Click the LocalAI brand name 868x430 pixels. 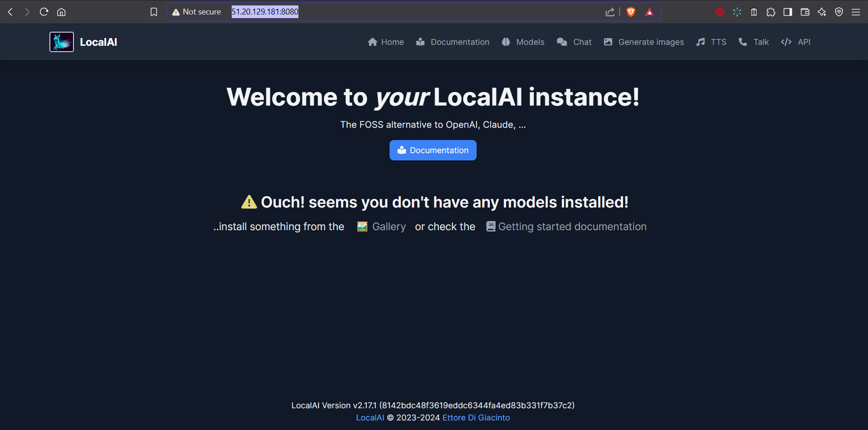(x=98, y=42)
